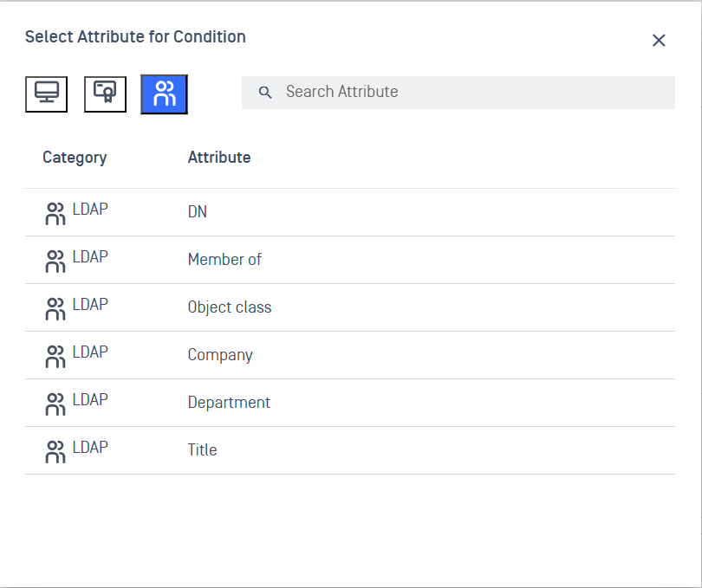Select the Company attribute
Viewport: 702px width, 588px height.
point(220,355)
